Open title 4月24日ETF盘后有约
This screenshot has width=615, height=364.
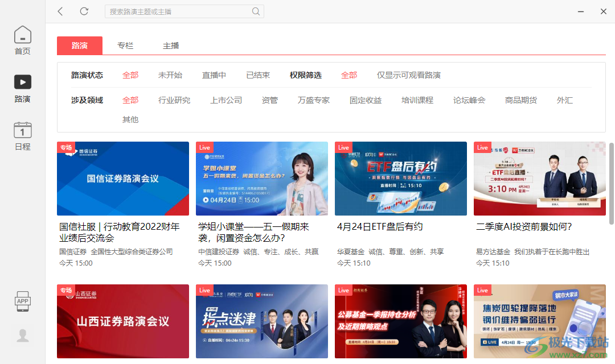click(x=380, y=227)
